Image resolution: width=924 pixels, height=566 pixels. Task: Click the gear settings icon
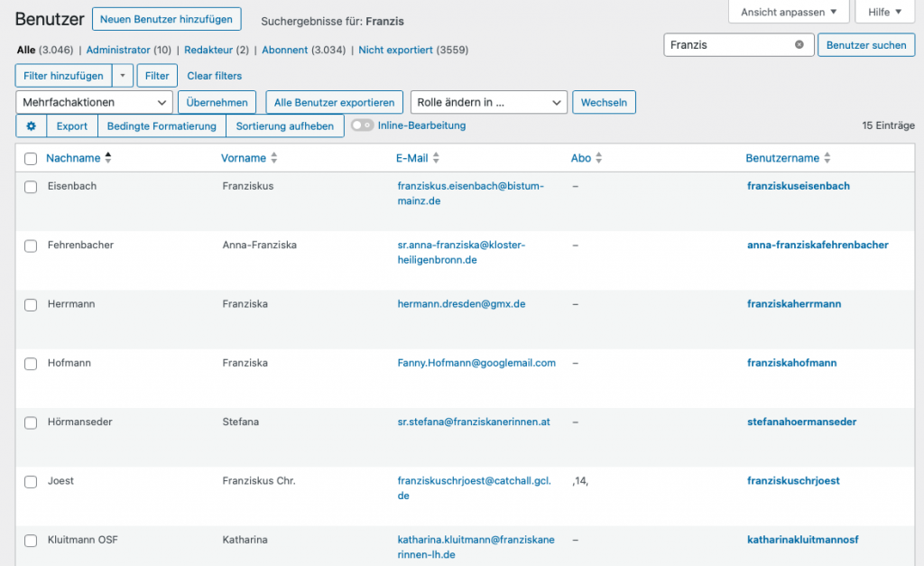point(31,126)
